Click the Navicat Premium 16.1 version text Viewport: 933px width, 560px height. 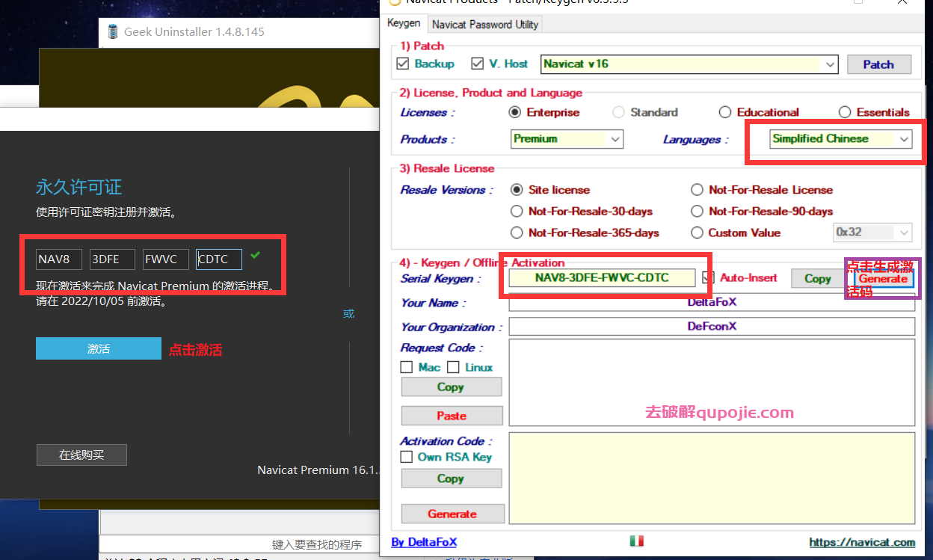[319, 470]
